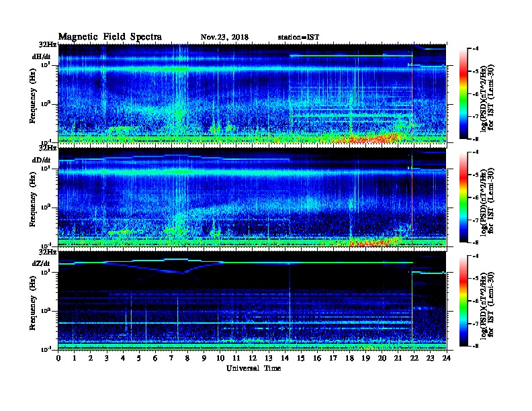Click the color bar beside the dH/dt panel
Screen dimensions: 532x411
point(463,93)
